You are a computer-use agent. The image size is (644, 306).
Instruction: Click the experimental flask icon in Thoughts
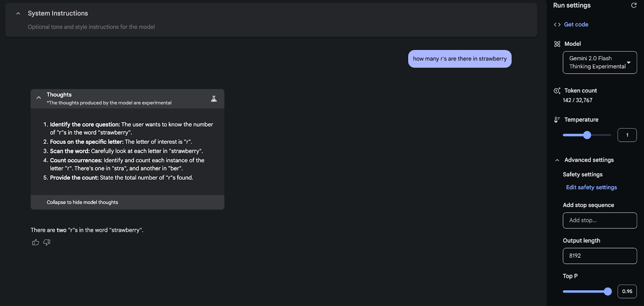[214, 99]
